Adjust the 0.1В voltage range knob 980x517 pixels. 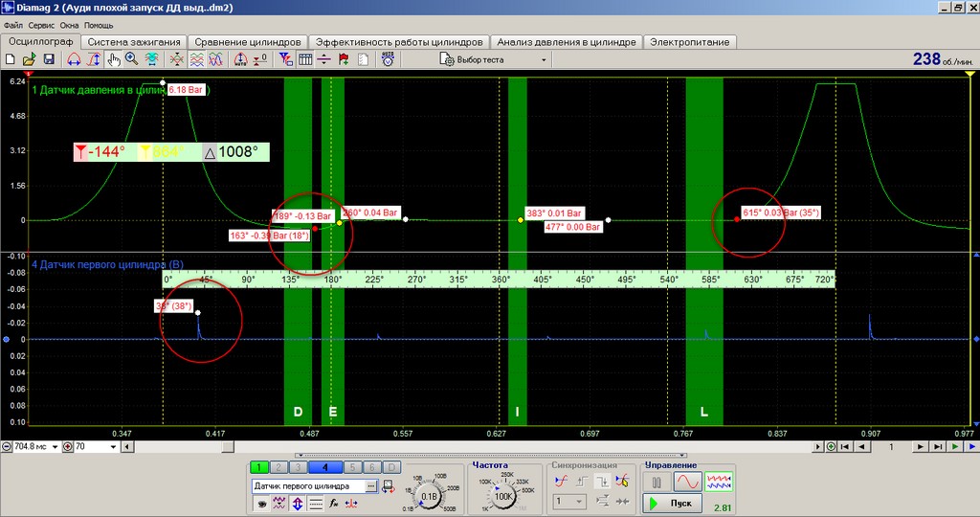point(430,496)
